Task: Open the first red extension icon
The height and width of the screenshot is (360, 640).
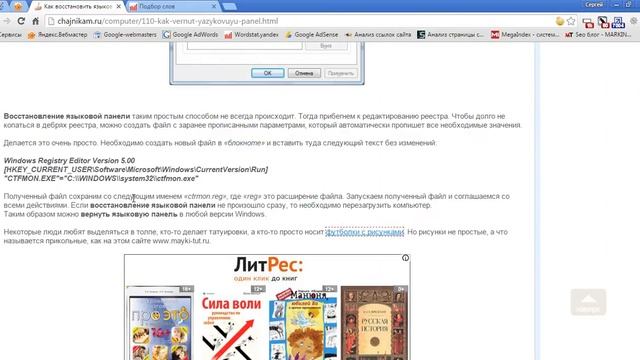Action: 588,22
